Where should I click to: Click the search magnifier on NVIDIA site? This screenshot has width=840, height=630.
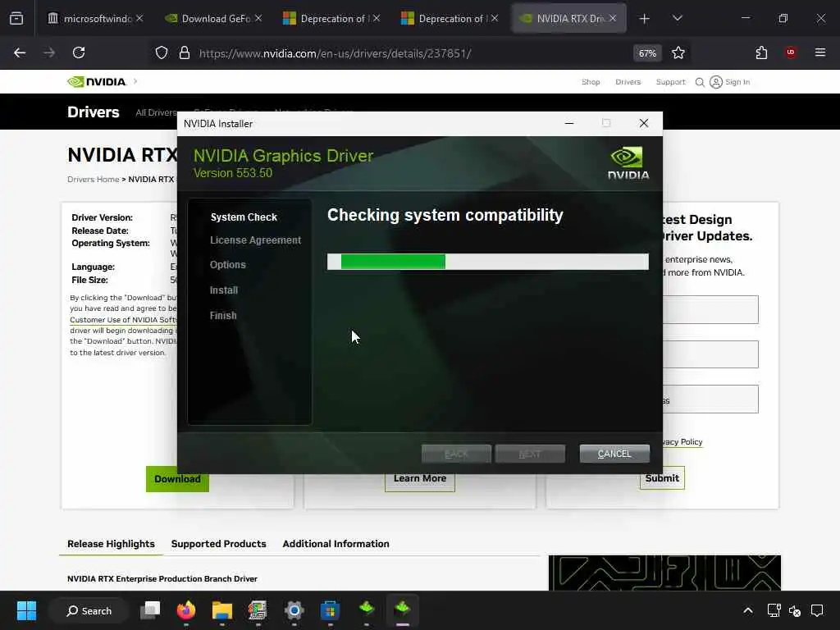[x=700, y=82]
